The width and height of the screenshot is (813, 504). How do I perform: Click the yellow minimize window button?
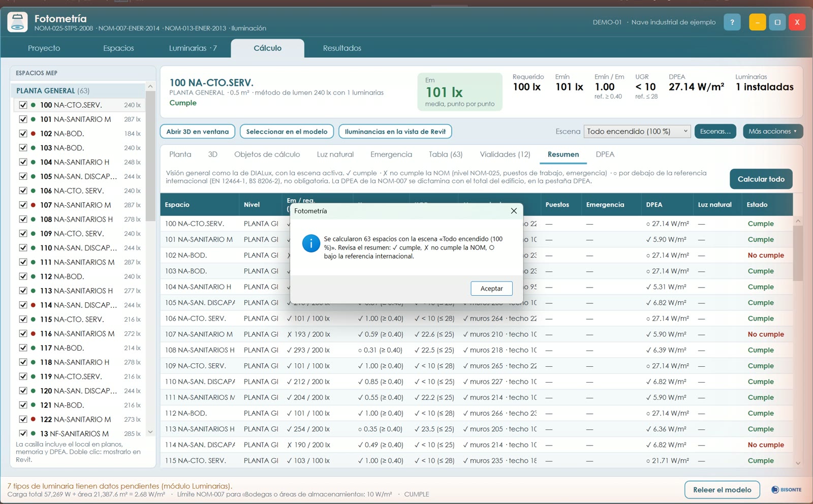pyautogui.click(x=757, y=22)
